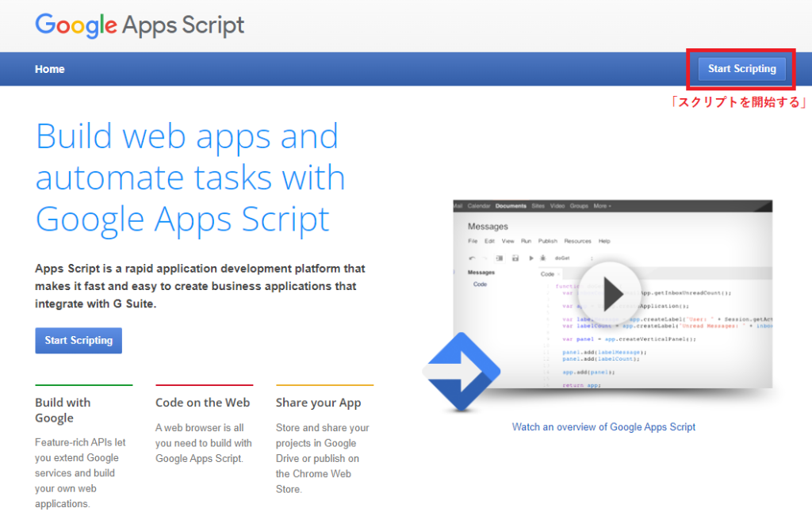Play the Apps Script overview video
812x531 pixels.
610,293
